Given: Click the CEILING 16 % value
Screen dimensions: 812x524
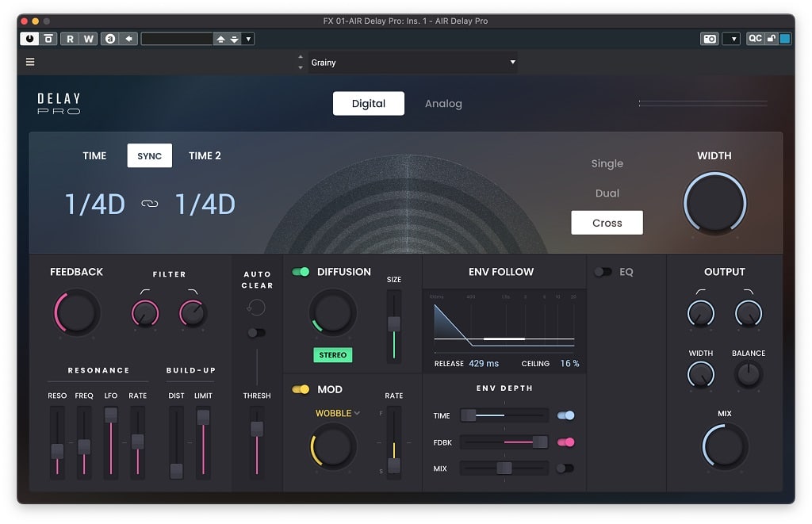Looking at the screenshot, I should click(569, 364).
